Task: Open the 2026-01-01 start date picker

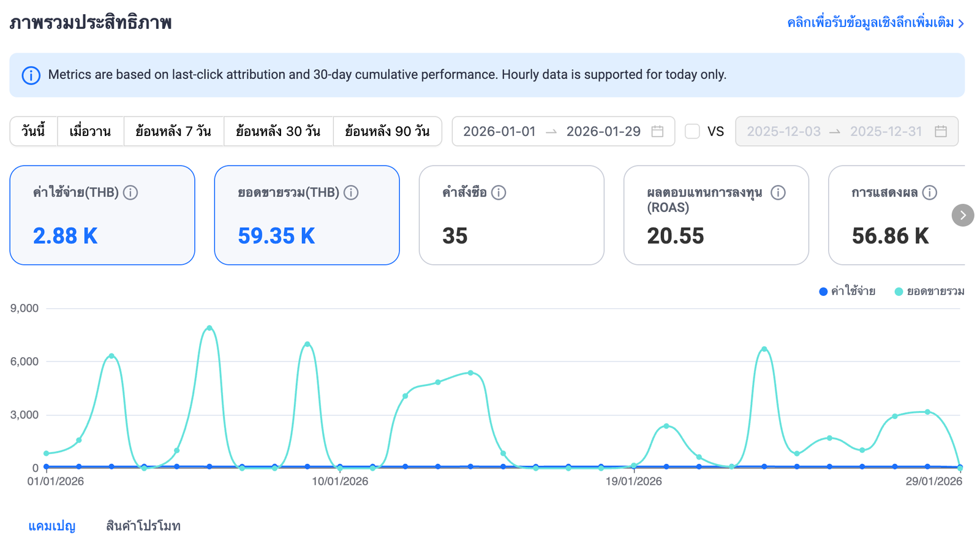Action: (x=499, y=131)
